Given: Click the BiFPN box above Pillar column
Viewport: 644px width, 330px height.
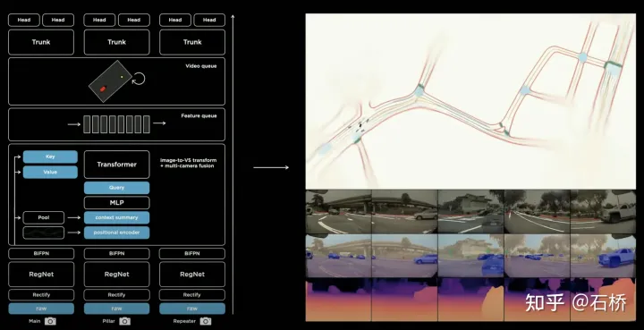Looking at the screenshot, I should [116, 254].
